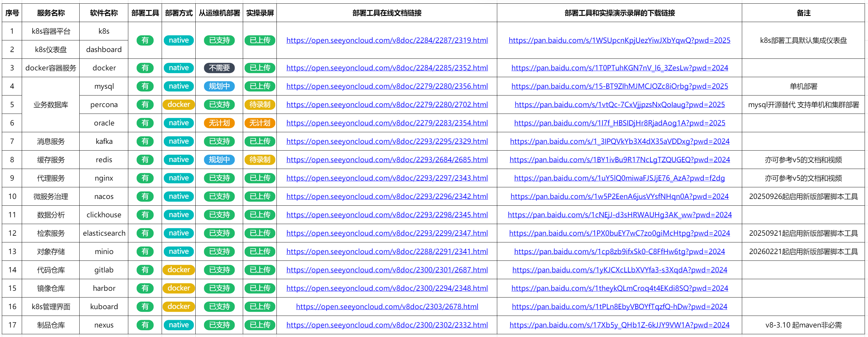Select orange docker badge in percona row
Screen dimensions: 868x337
coord(178,105)
